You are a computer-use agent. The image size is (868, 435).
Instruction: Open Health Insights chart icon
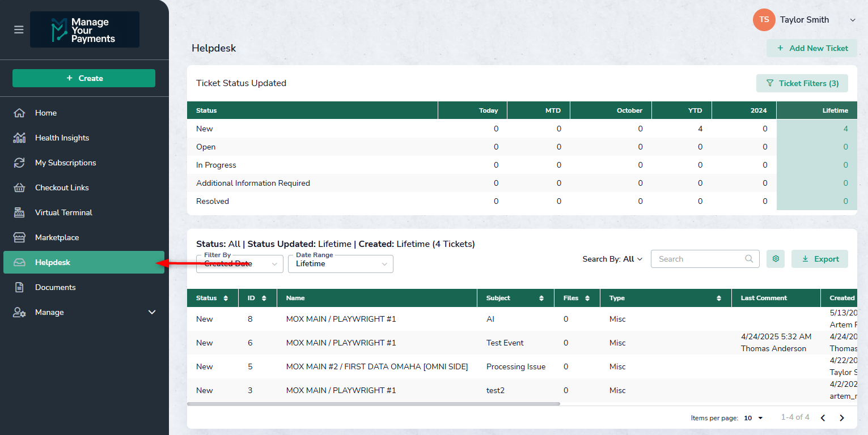pyautogui.click(x=19, y=138)
